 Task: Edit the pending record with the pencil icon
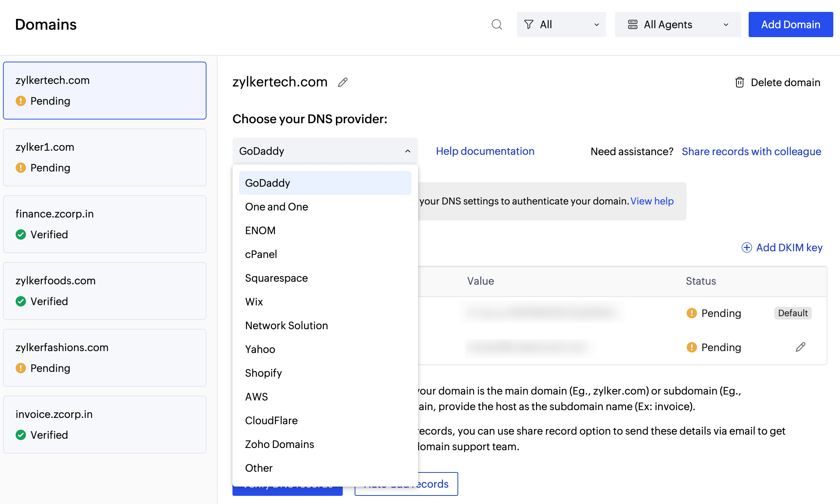801,347
